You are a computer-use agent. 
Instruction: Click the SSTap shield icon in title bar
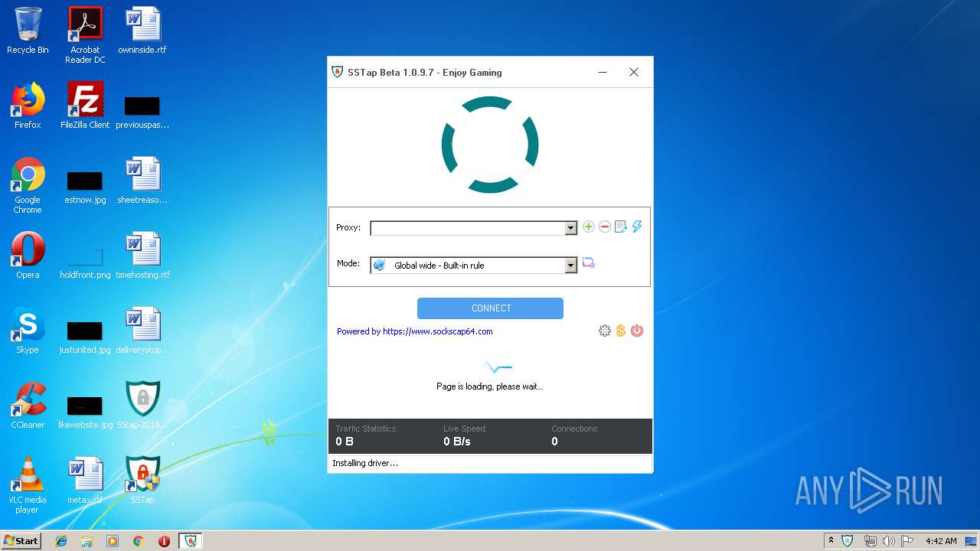(x=337, y=72)
